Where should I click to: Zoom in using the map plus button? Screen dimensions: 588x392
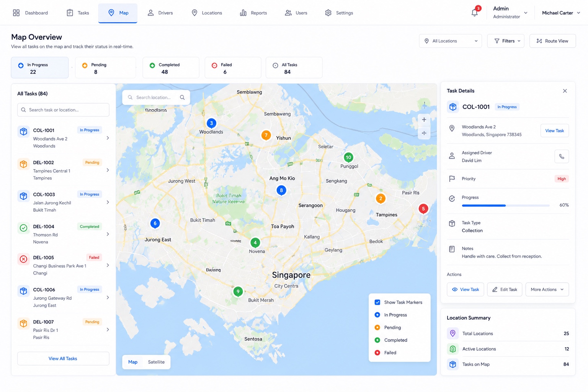coord(424,120)
